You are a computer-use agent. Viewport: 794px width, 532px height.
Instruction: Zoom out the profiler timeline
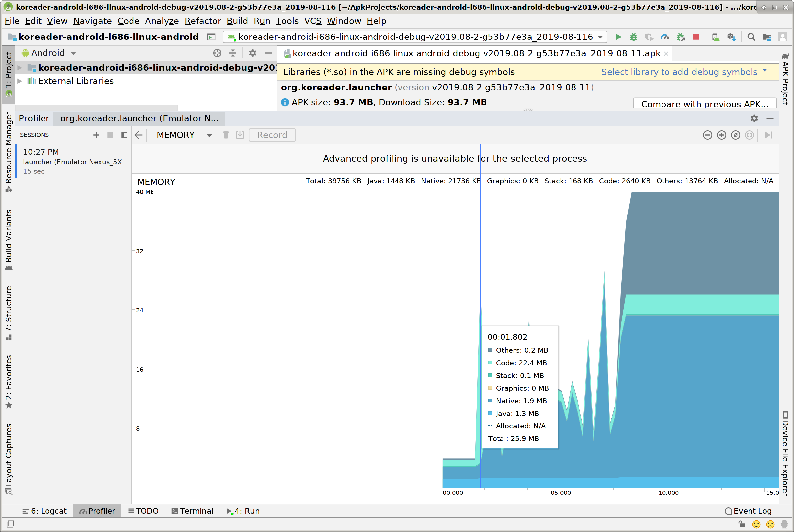click(707, 135)
